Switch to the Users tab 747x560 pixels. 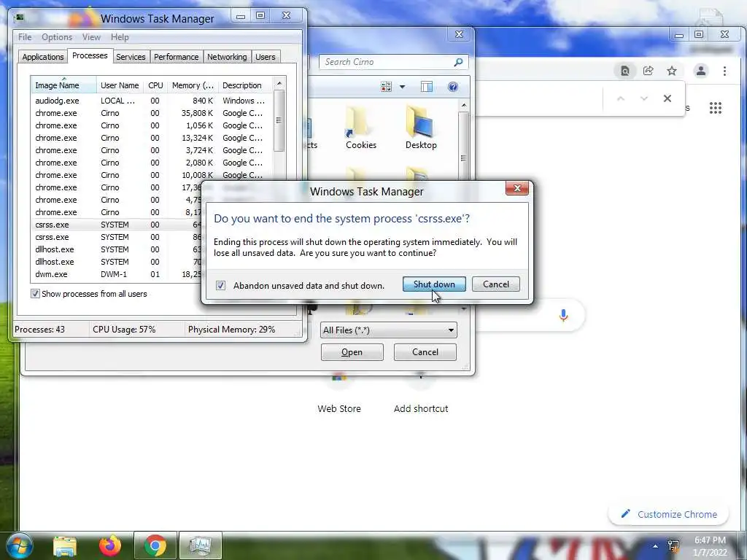pos(265,57)
